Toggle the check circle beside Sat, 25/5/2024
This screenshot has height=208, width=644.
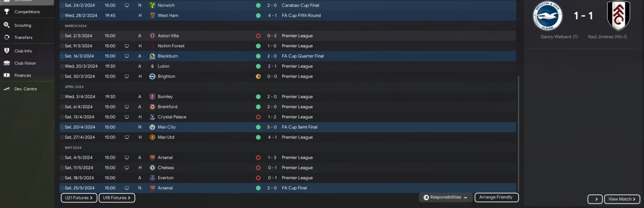[62, 188]
